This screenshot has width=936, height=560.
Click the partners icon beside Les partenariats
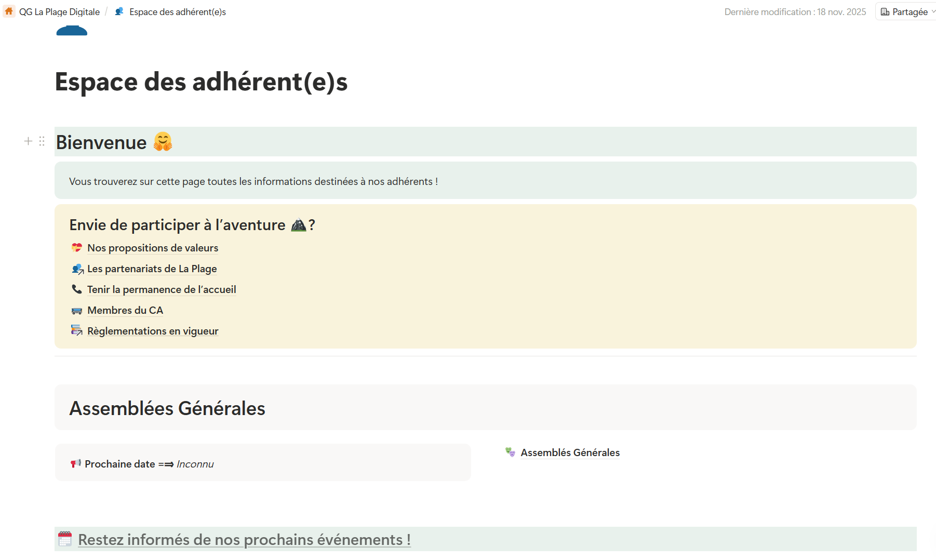pos(77,269)
